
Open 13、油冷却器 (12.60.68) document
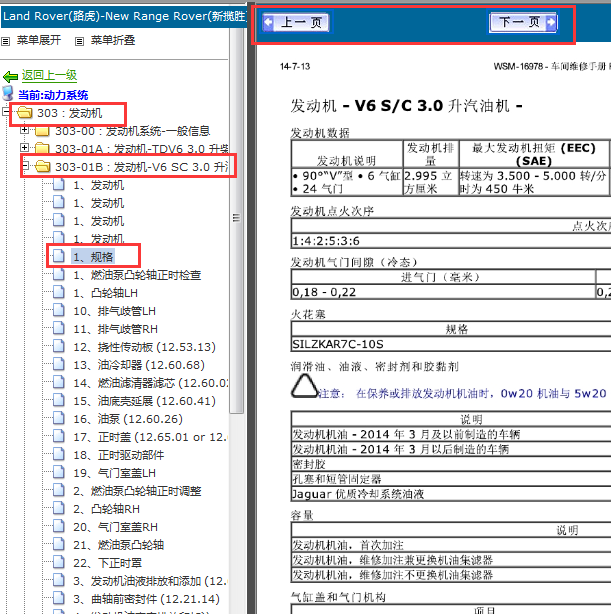139,365
